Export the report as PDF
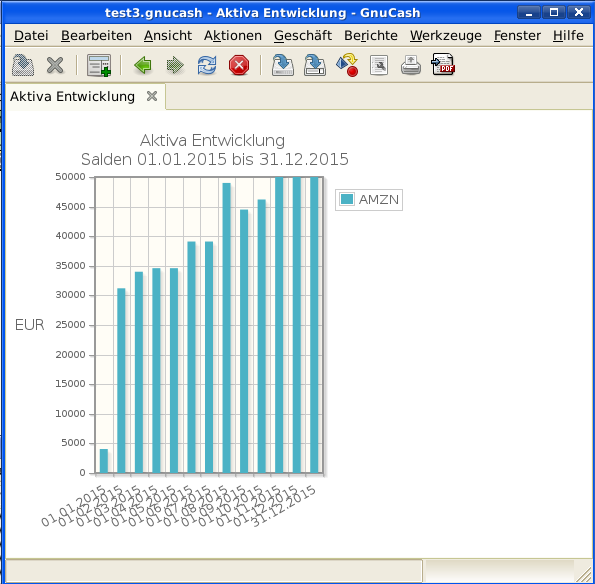Image resolution: width=595 pixels, height=584 pixels. pos(443,65)
